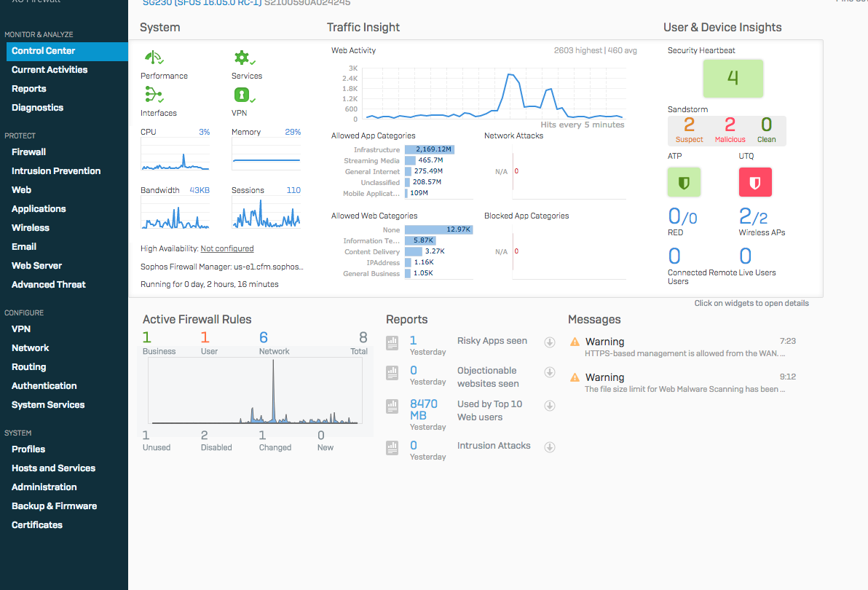The width and height of the screenshot is (868, 590).
Task: Click the RED devices count 0/0
Action: (682, 216)
